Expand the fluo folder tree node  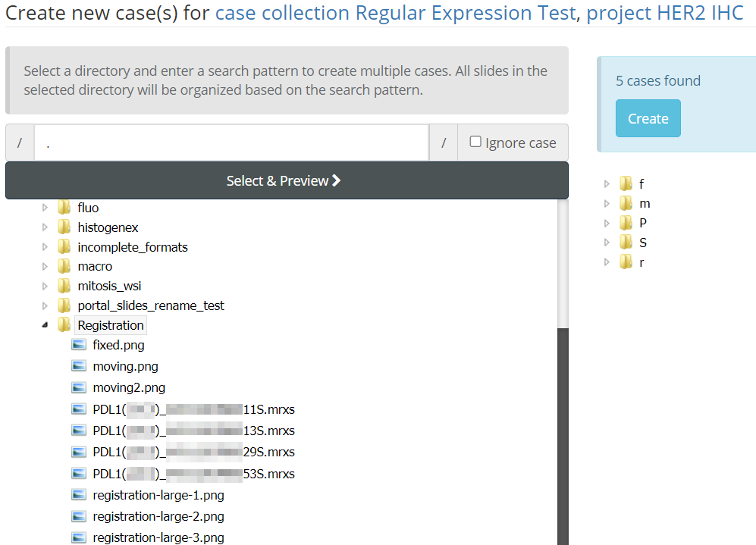point(45,208)
